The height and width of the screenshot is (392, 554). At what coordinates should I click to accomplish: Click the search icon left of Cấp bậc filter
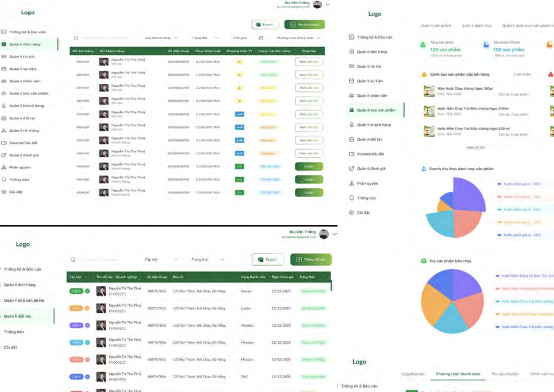point(73,260)
